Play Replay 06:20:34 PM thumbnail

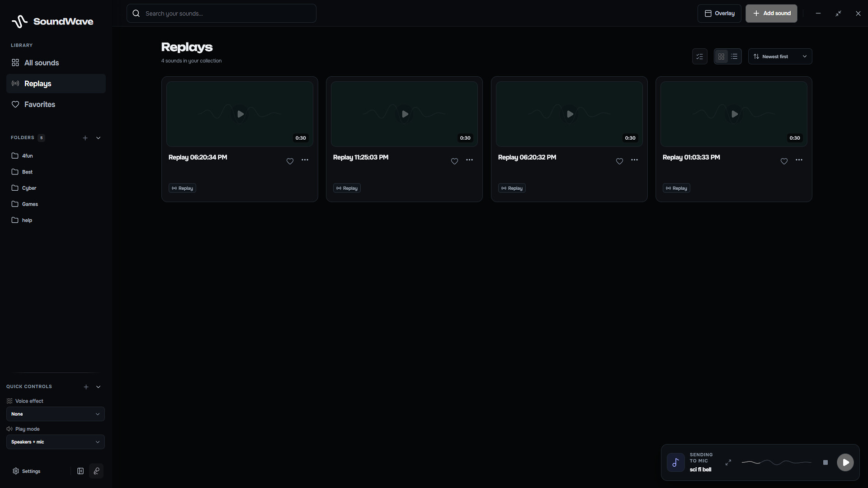click(x=240, y=114)
